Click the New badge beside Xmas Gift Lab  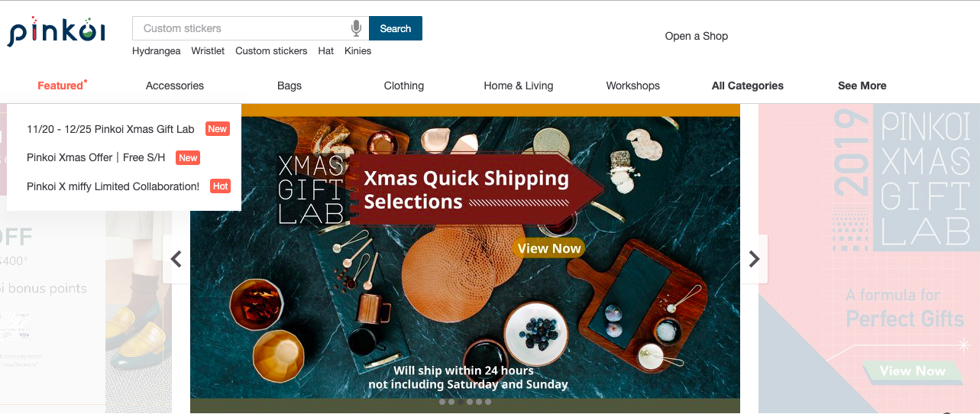pyautogui.click(x=217, y=129)
